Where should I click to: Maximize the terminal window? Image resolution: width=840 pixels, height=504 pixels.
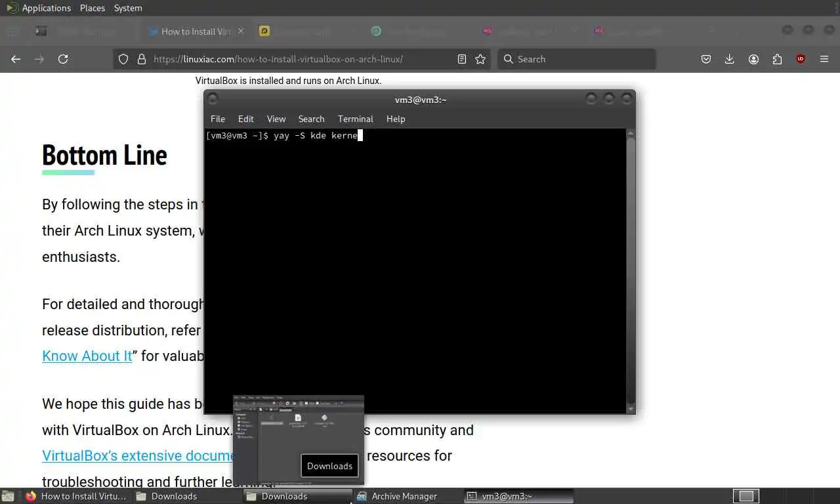point(609,98)
